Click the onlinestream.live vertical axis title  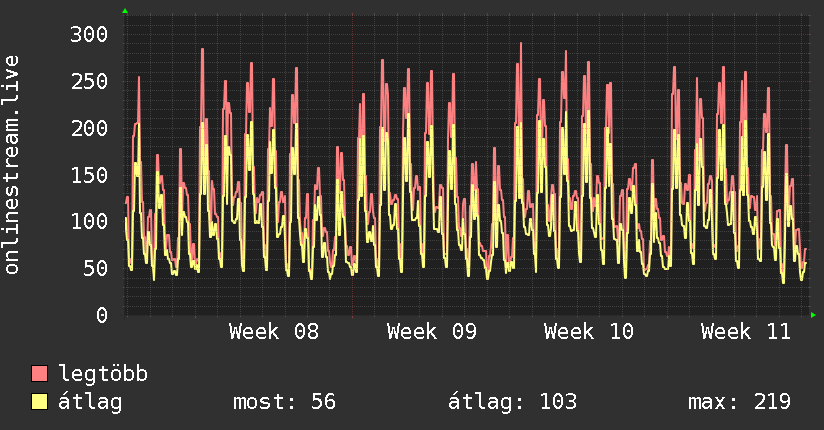coord(11,165)
